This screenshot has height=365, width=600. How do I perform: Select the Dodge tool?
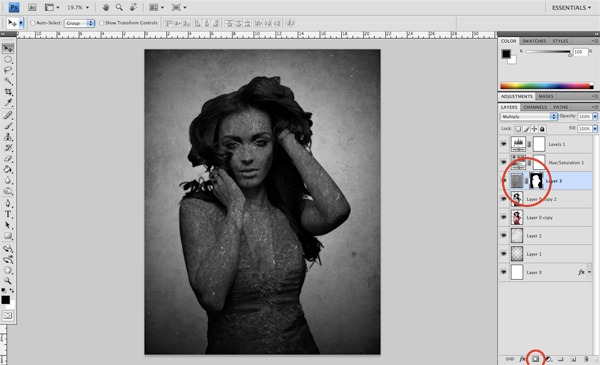point(8,191)
